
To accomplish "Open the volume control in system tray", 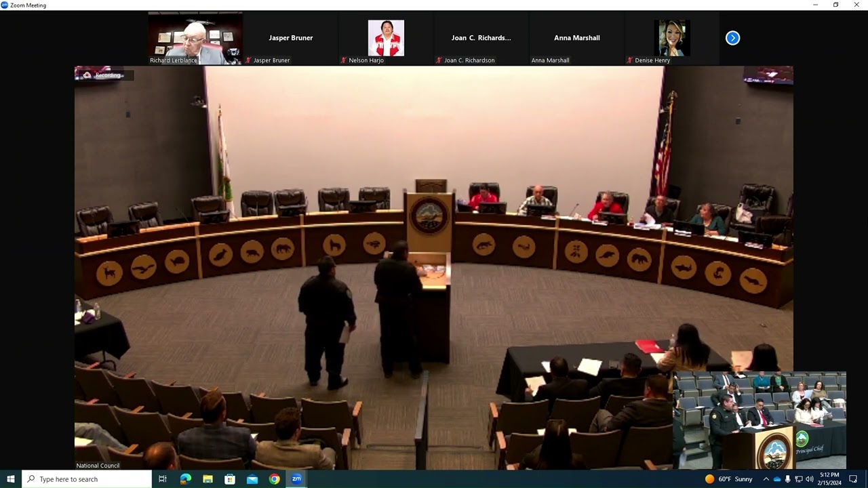I will tap(809, 479).
